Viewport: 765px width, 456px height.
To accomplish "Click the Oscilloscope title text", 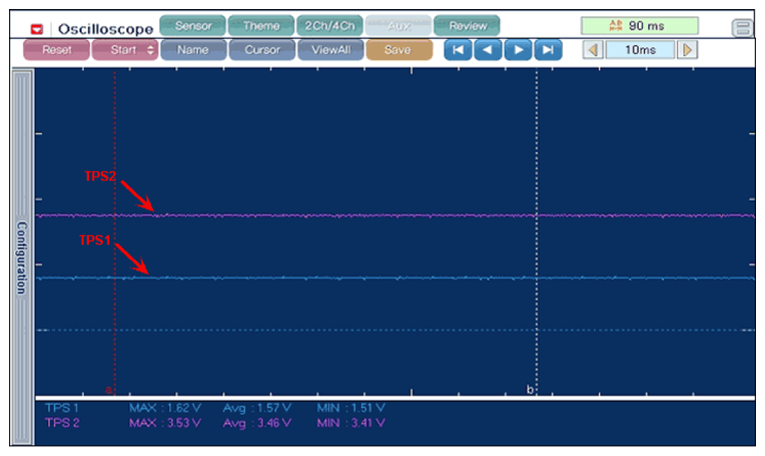I will point(105,29).
